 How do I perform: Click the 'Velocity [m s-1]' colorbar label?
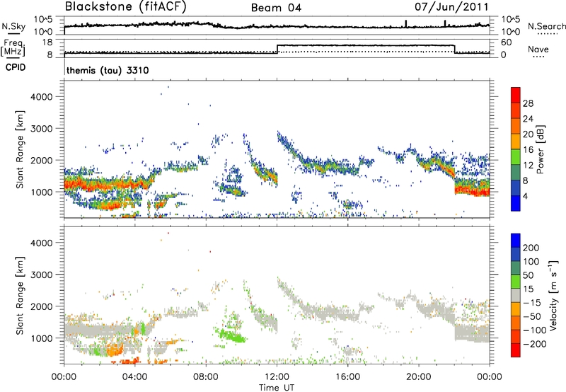[553, 295]
